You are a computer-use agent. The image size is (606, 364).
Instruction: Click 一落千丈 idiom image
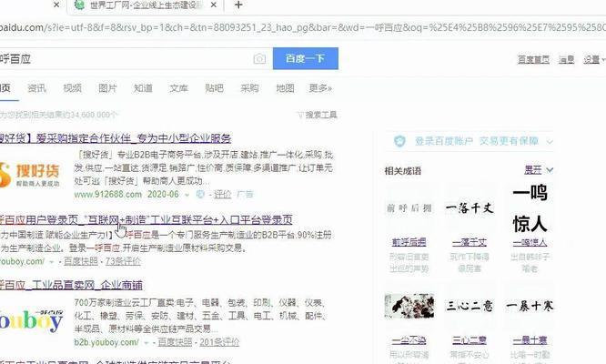tap(470, 208)
